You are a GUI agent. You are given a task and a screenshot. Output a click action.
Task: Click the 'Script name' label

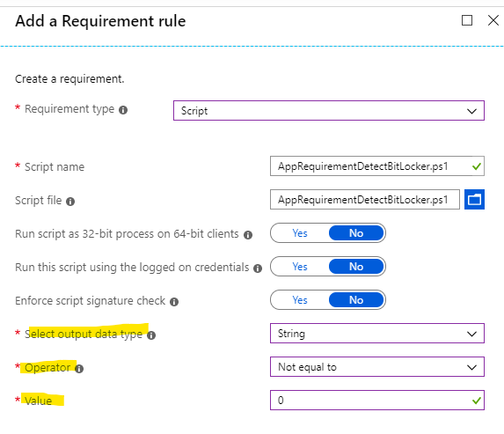[55, 167]
